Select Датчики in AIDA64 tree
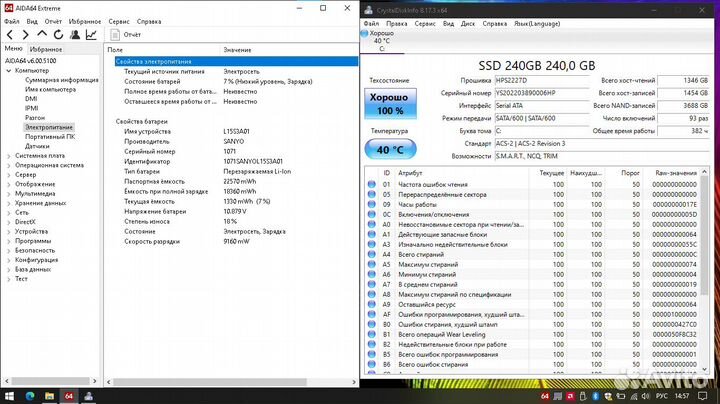Image resolution: width=720 pixels, height=404 pixels. (x=37, y=146)
